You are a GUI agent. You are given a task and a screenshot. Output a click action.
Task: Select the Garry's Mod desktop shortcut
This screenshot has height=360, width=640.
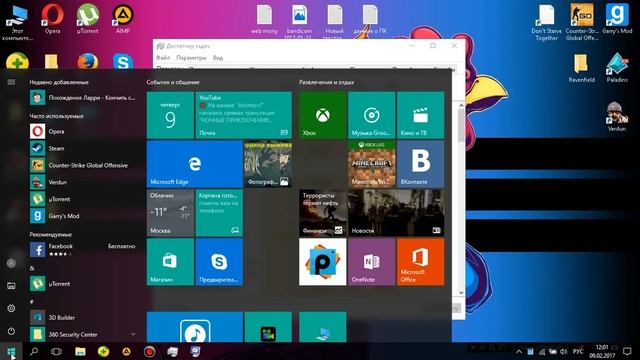(617, 19)
